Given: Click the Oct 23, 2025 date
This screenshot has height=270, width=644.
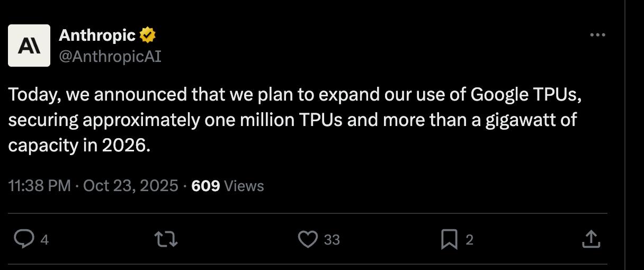Looking at the screenshot, I should 130,186.
